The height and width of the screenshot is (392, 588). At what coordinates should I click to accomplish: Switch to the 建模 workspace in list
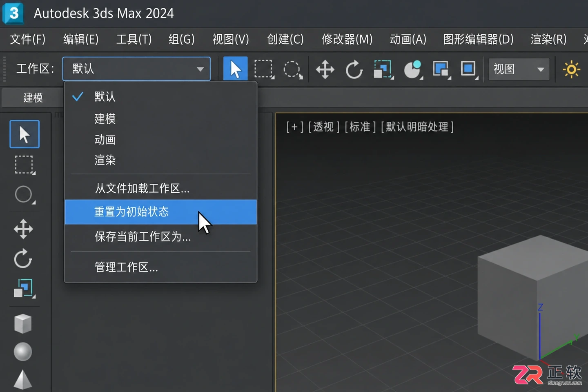click(160, 119)
